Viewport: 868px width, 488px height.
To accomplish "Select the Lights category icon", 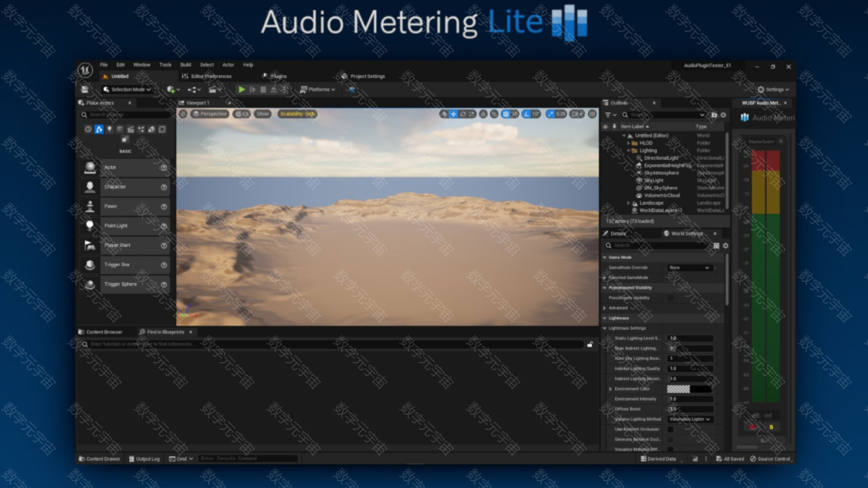I will coord(109,129).
